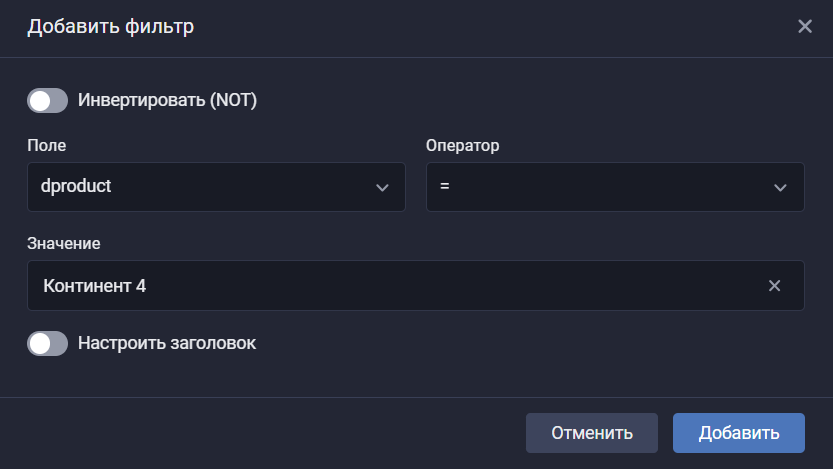The height and width of the screenshot is (469, 833).
Task: Click the Оператор chevron arrow
Action: 780,188
